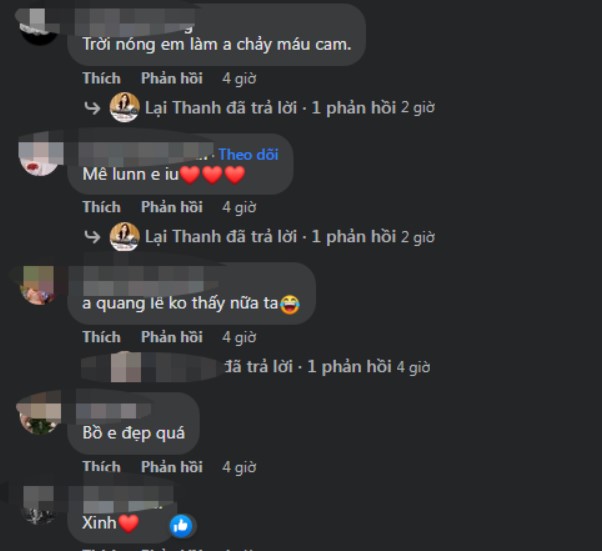The height and width of the screenshot is (551, 602).
Task: Open avatar of Mê lunn e iu commenter
Action: 39,157
